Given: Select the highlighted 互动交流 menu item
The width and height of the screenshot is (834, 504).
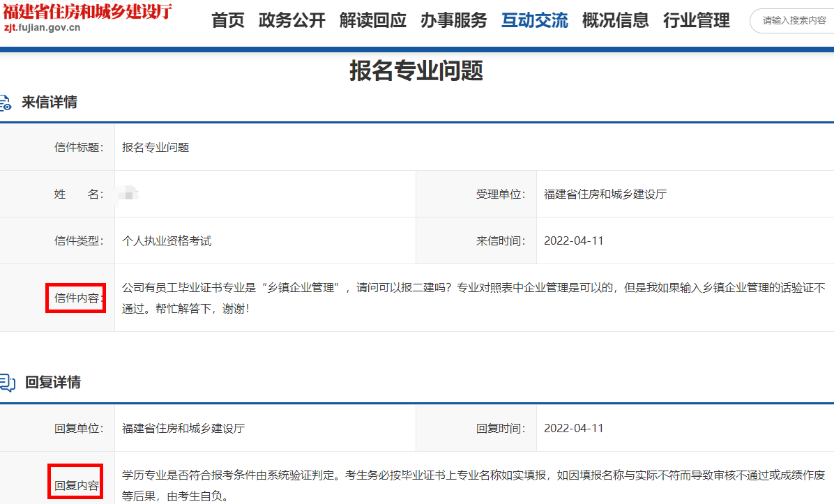Looking at the screenshot, I should (534, 21).
